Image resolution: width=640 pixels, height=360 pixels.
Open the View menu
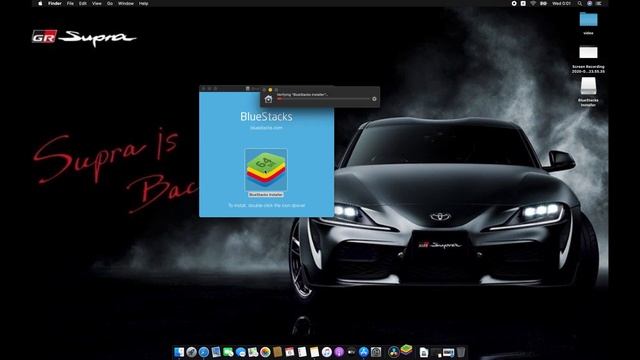pos(97,3)
